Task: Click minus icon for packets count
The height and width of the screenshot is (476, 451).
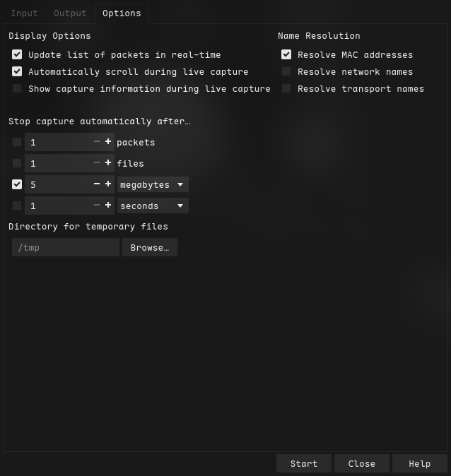Action: tap(97, 142)
